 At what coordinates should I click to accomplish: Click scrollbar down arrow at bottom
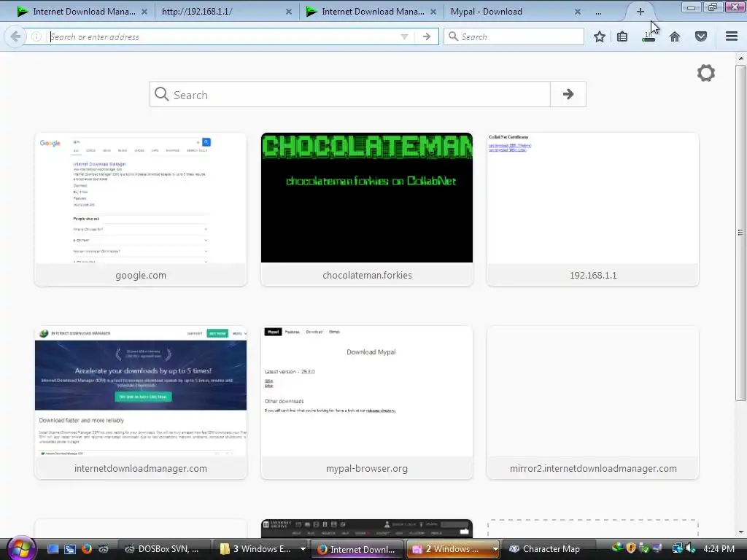(740, 532)
